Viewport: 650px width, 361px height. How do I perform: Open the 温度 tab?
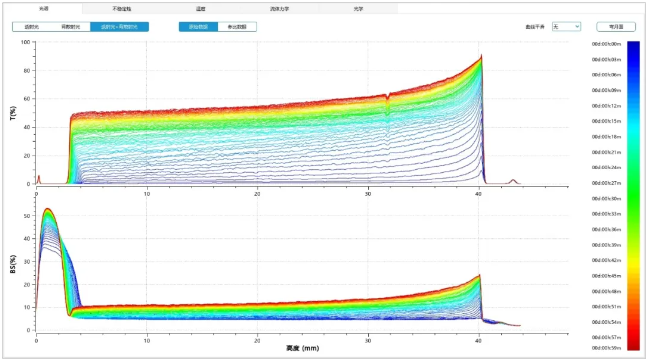click(x=201, y=9)
